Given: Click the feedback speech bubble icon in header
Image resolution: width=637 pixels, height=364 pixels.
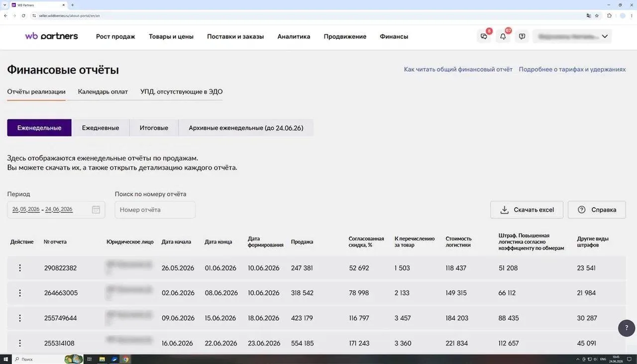Looking at the screenshot, I should point(522,36).
